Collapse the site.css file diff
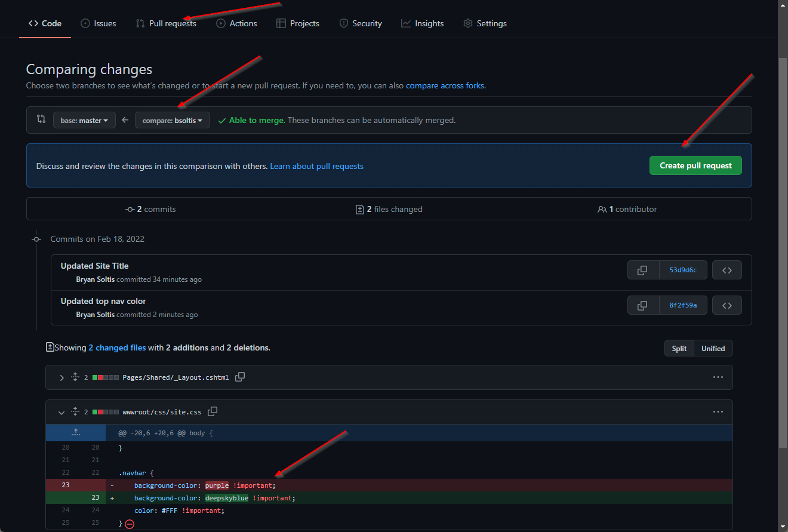 61,412
